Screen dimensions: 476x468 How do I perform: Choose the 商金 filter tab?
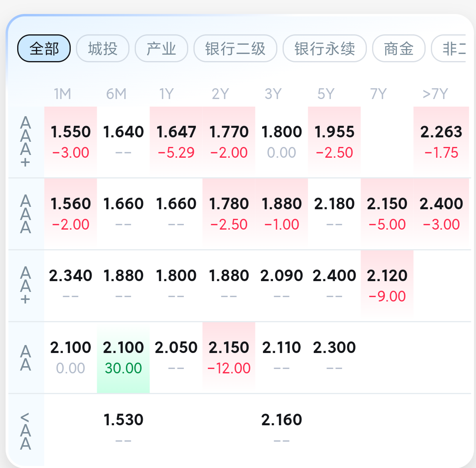pos(398,49)
